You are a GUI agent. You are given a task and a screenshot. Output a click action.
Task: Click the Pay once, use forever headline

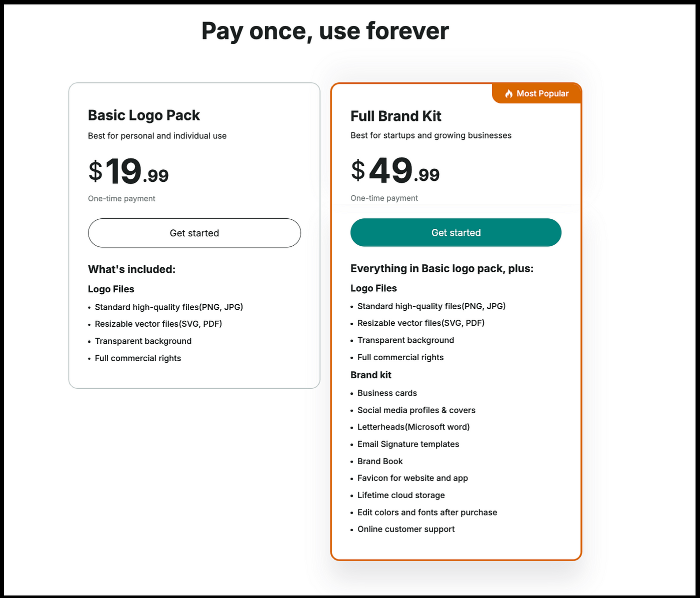tap(325, 31)
